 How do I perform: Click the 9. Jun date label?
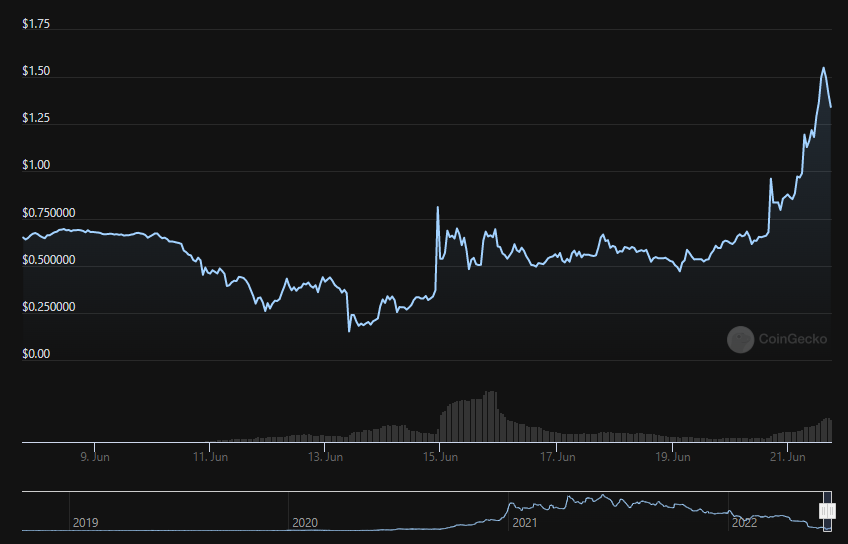[x=95, y=457]
